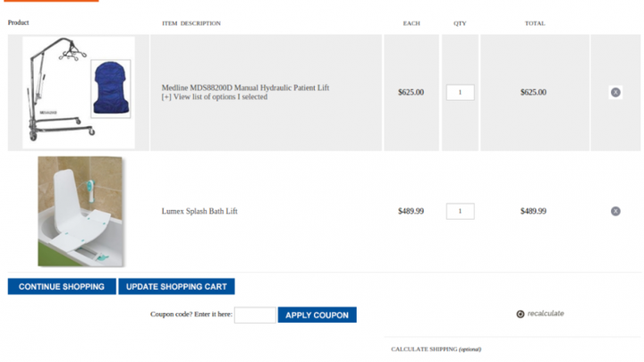The image size is (644, 362).
Task: Remove Medline Patient Lift from cart
Action: pos(615,92)
